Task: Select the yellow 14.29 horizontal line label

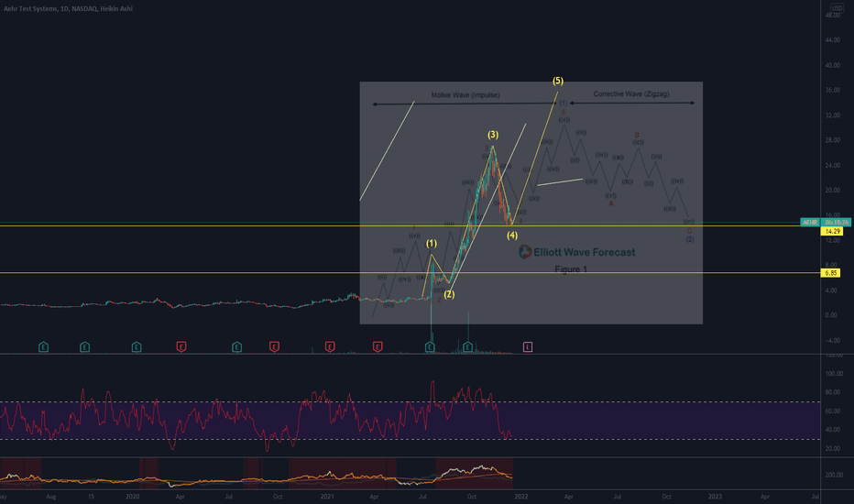Action: pos(832,231)
